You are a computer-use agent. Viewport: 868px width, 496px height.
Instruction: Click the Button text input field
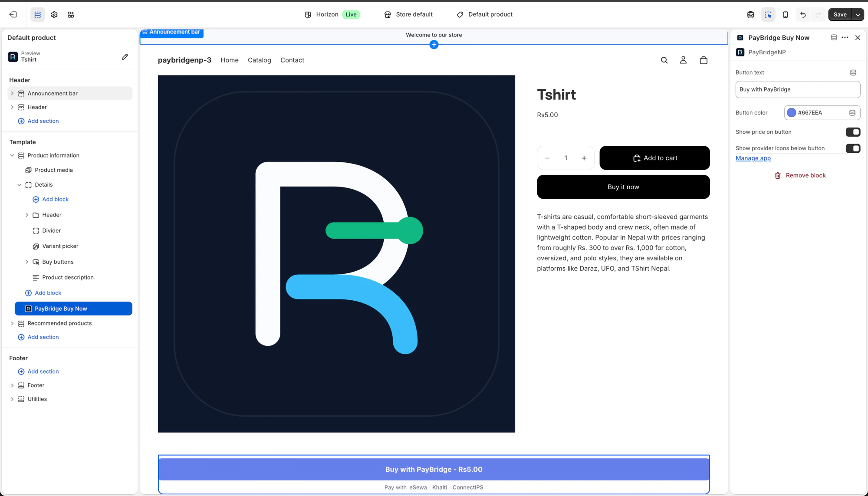coord(798,89)
